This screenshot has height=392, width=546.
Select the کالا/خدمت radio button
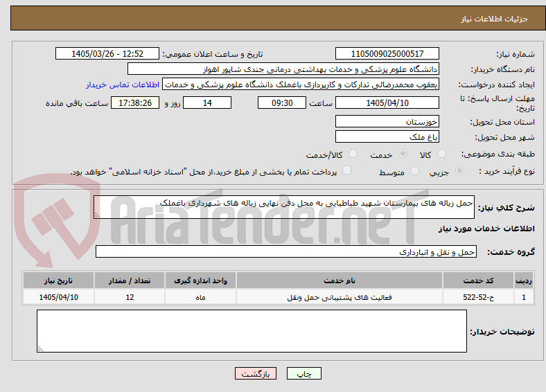(x=353, y=154)
